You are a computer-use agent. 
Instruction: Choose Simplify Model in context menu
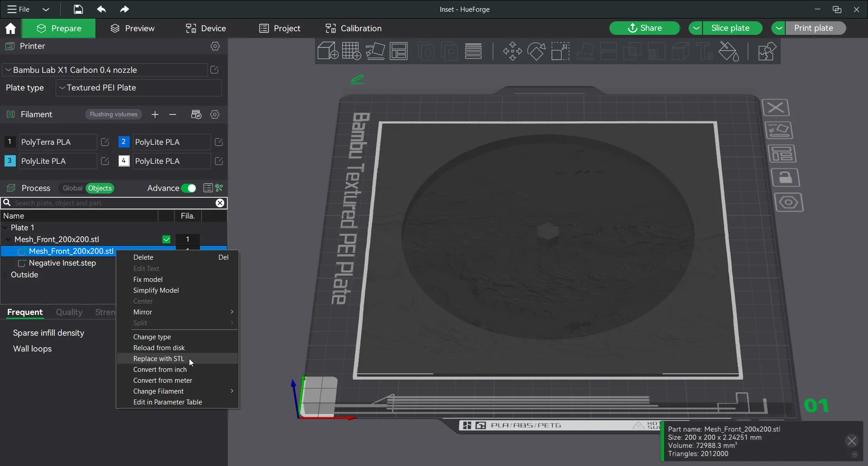tap(177, 290)
